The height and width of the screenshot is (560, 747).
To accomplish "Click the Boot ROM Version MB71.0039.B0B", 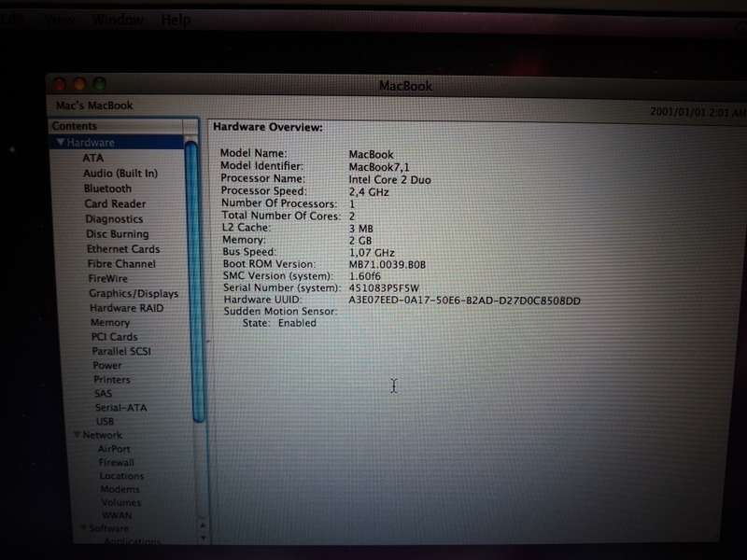I will pos(388,264).
